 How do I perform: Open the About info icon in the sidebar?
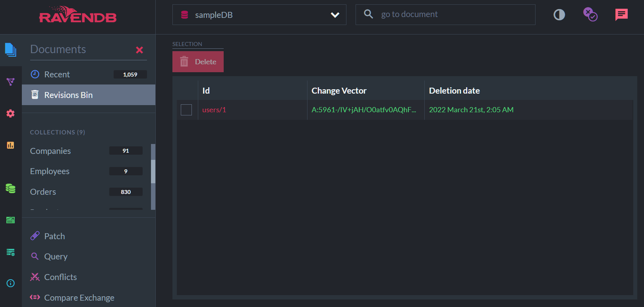(x=11, y=283)
